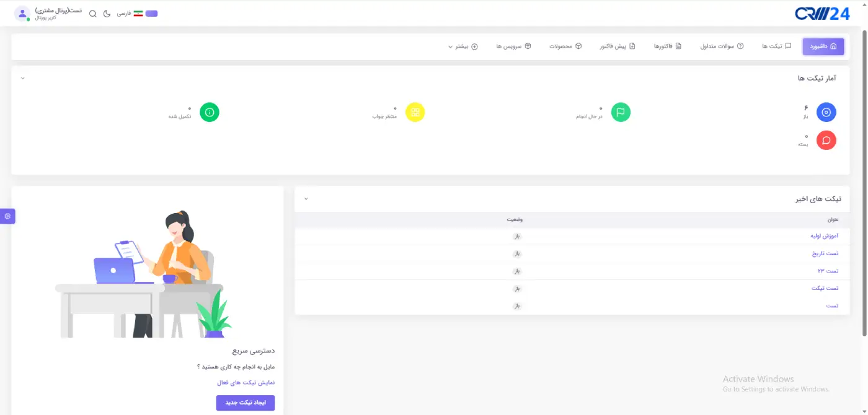The width and height of the screenshot is (868, 415).
Task: Click the red closed tickets icon
Action: point(826,141)
